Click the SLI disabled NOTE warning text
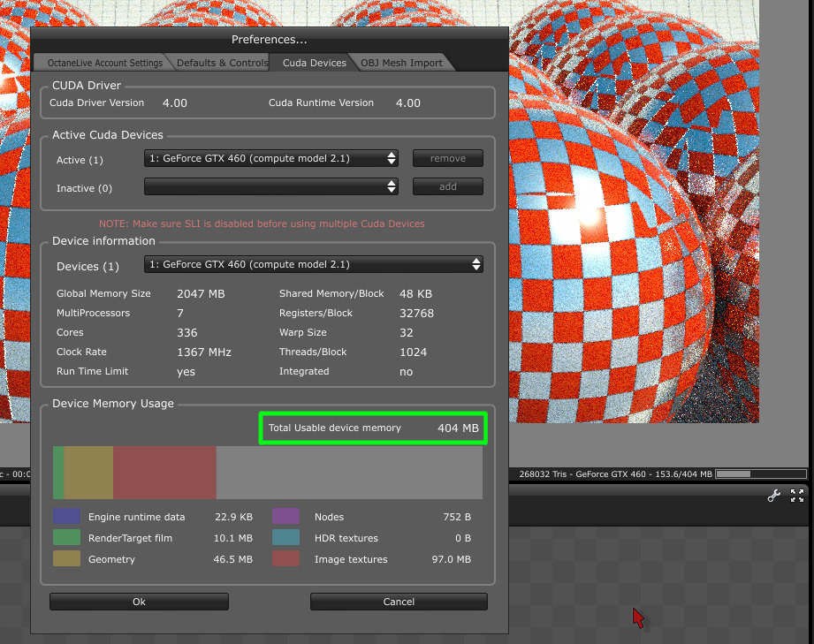 (x=262, y=224)
